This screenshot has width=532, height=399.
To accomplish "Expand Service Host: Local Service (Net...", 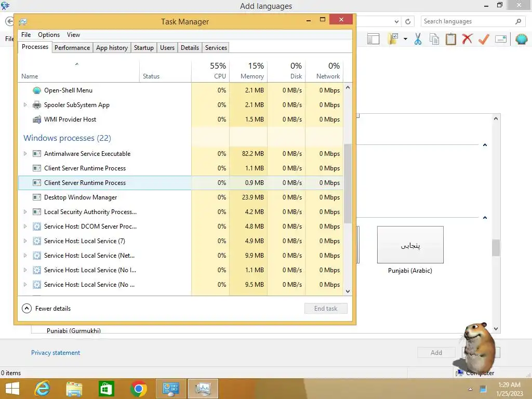I will pos(25,256).
